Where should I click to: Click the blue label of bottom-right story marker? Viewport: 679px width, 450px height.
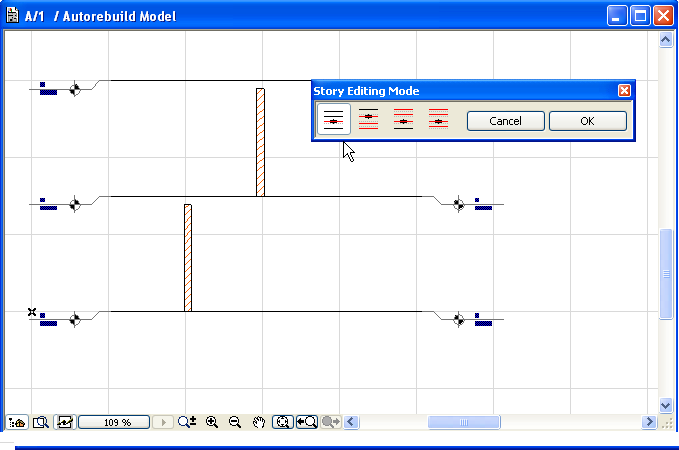483,320
